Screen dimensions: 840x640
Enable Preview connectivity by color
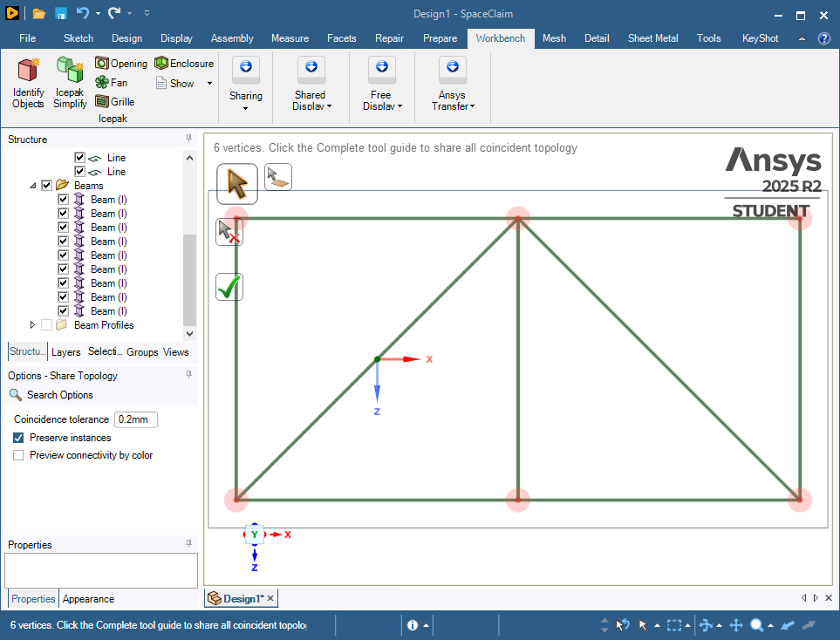coord(18,455)
